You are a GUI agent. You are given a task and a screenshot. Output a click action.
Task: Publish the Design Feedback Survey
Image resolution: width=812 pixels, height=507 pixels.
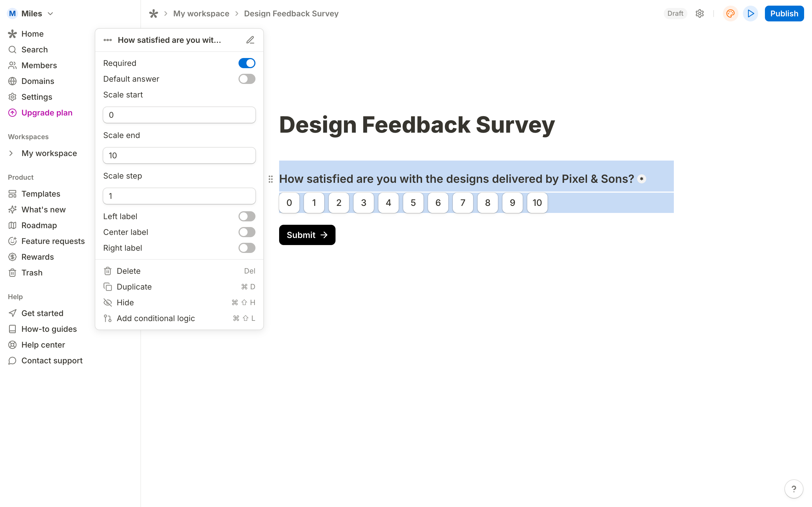tap(784, 14)
